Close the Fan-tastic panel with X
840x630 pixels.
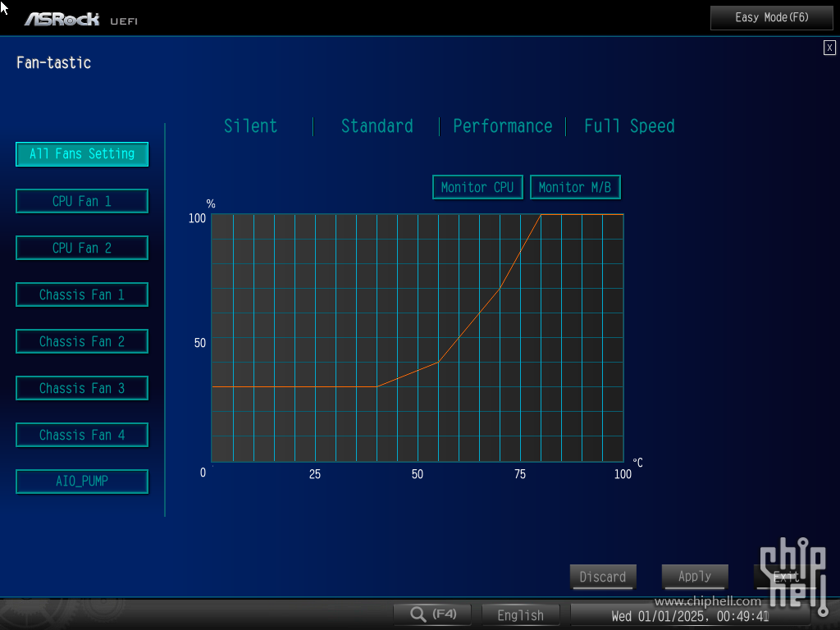tap(829, 48)
